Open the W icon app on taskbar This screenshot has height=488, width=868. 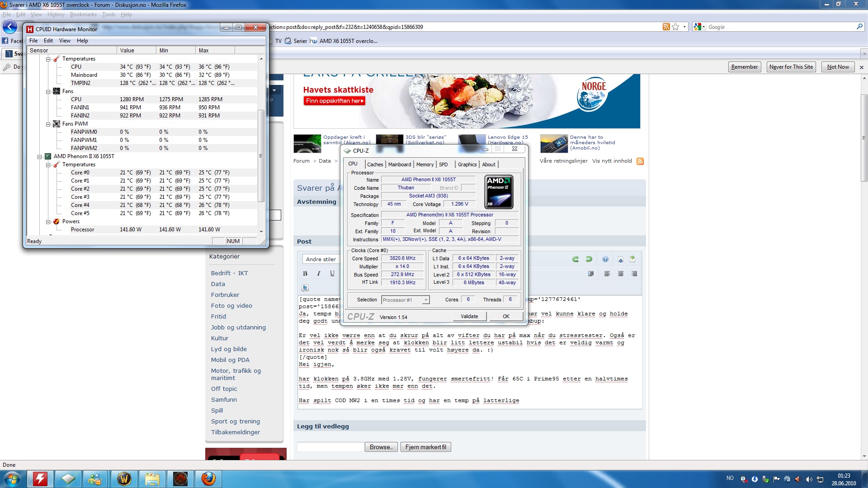(124, 479)
